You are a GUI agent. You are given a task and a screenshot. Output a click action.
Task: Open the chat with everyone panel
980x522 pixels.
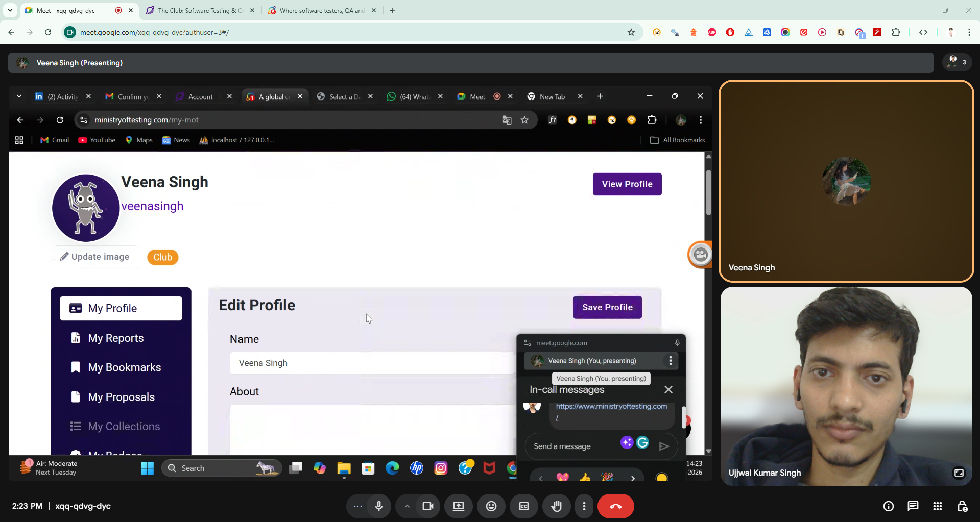[x=913, y=506]
